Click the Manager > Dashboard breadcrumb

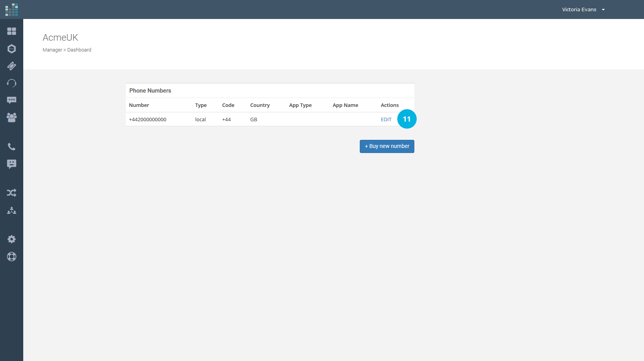point(67,50)
